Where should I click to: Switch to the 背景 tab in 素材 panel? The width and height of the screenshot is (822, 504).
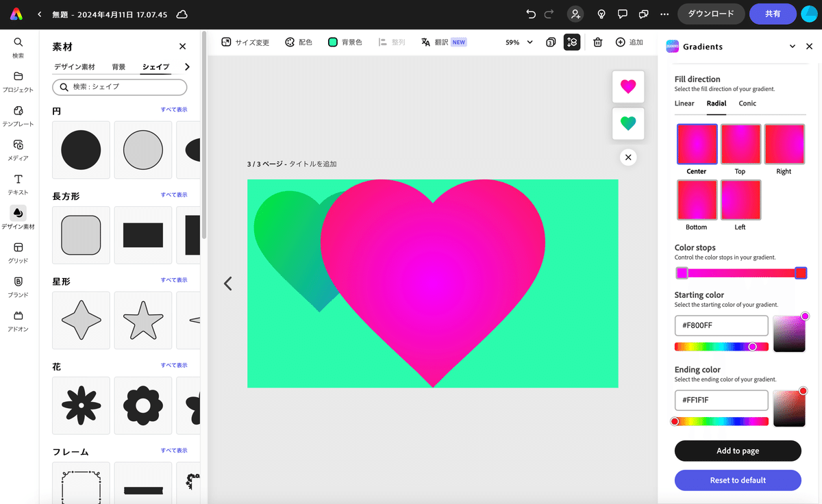pyautogui.click(x=119, y=66)
